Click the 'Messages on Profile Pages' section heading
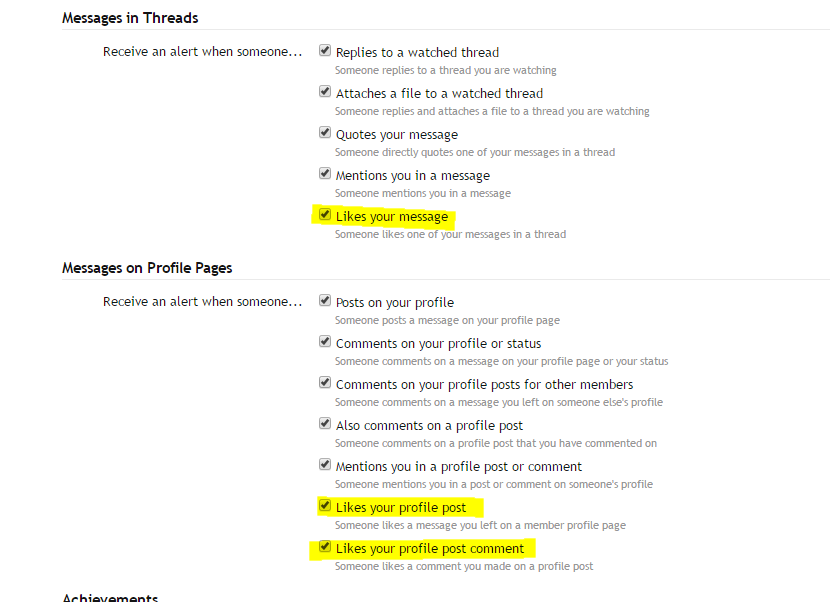 pyautogui.click(x=147, y=268)
